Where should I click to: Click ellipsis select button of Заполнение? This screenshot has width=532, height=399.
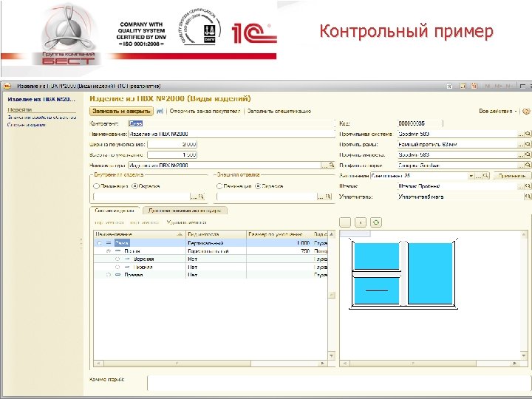point(478,176)
